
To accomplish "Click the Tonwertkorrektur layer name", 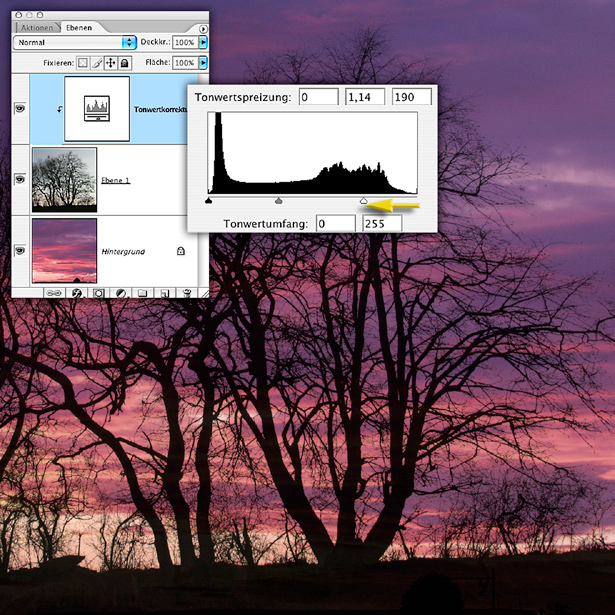I will coord(160,109).
